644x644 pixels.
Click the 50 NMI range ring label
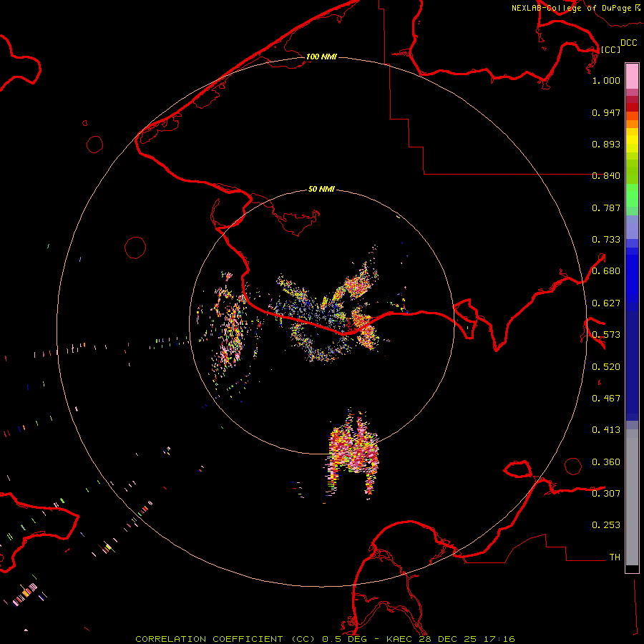click(x=321, y=189)
